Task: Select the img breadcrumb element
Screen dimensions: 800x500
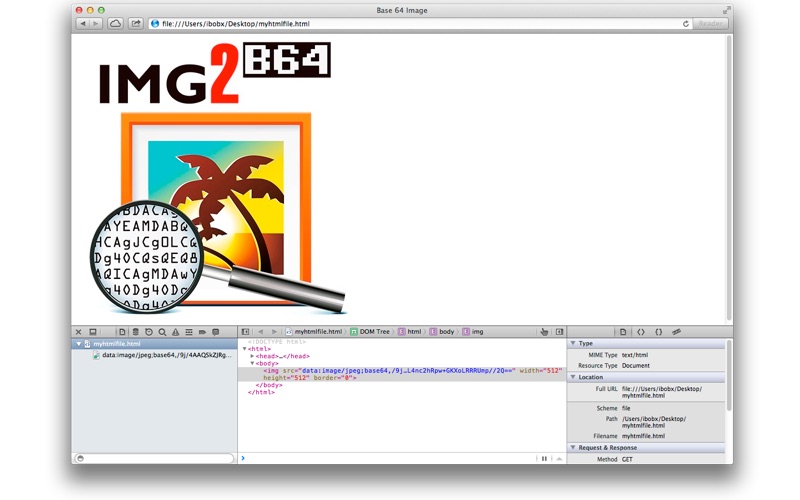Action: point(473,332)
